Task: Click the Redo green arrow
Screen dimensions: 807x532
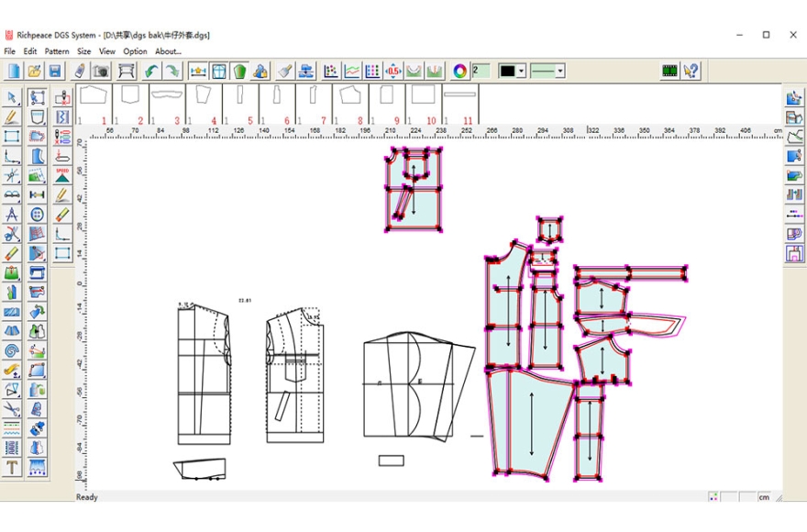Action: pos(171,71)
